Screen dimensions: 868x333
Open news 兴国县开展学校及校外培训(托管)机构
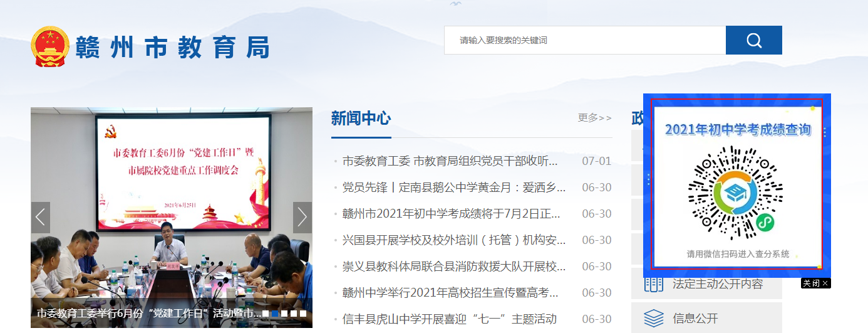pyautogui.click(x=454, y=240)
